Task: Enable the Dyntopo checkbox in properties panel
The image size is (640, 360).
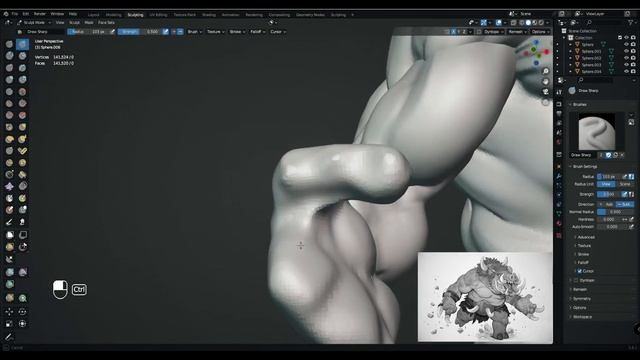Action: (x=576, y=280)
